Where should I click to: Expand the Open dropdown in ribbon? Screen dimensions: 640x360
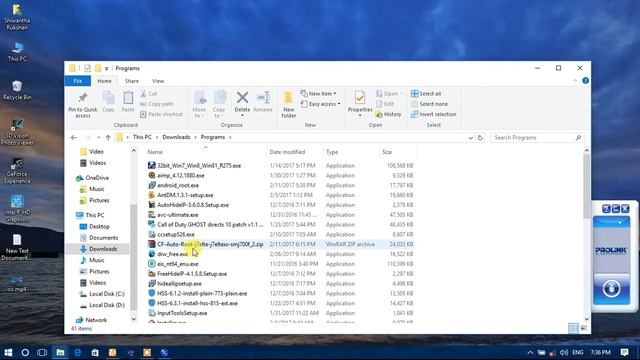point(389,94)
